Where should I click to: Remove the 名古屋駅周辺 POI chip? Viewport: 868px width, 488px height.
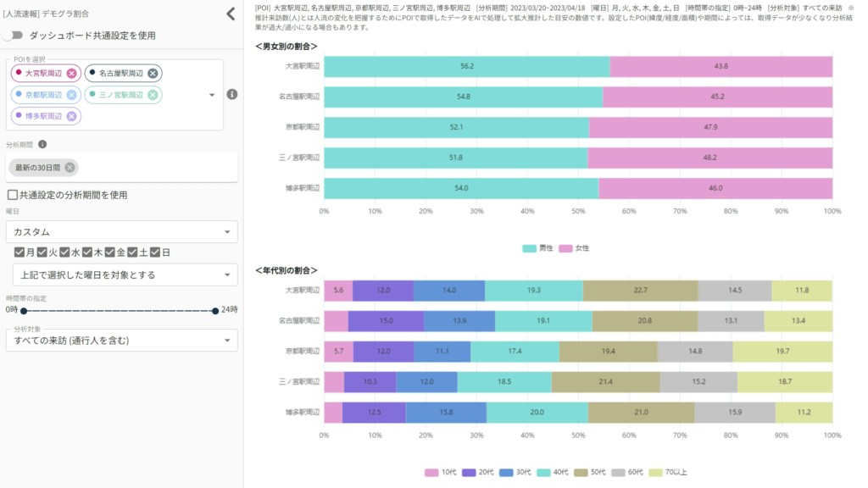pyautogui.click(x=153, y=73)
